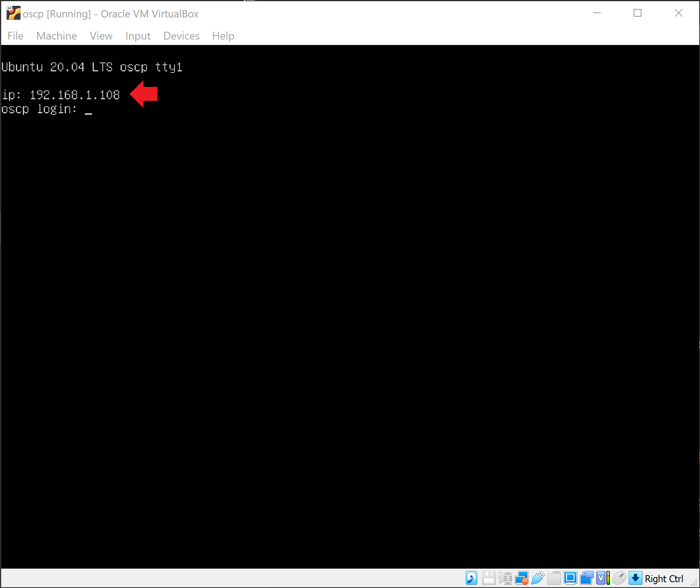700x588 pixels.
Task: Open the Input menu
Action: click(x=138, y=36)
